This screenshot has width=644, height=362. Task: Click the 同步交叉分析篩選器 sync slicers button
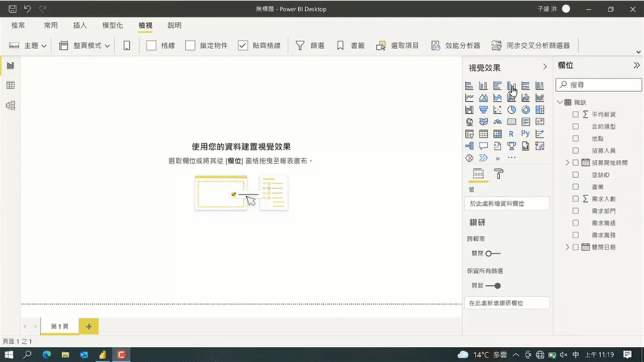(x=531, y=45)
